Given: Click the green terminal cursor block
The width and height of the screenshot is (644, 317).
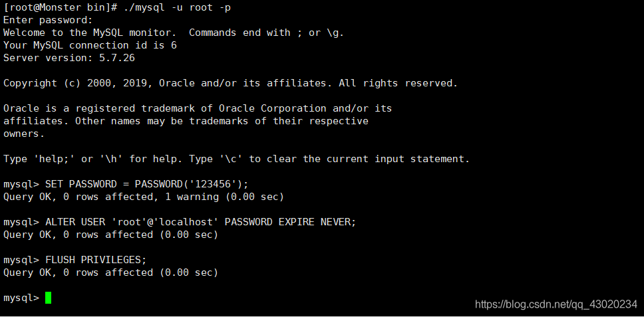Looking at the screenshot, I should tap(48, 298).
